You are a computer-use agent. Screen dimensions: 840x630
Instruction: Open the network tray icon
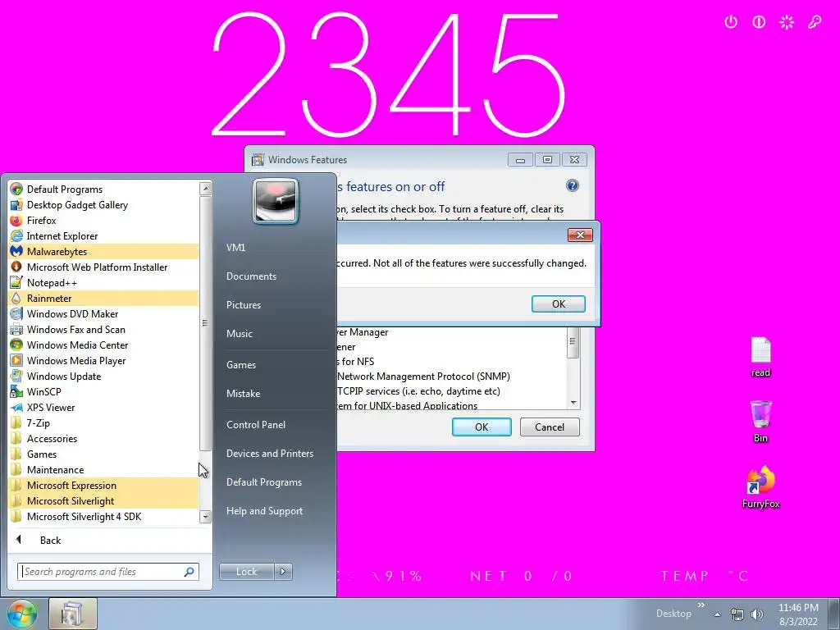pyautogui.click(x=737, y=614)
